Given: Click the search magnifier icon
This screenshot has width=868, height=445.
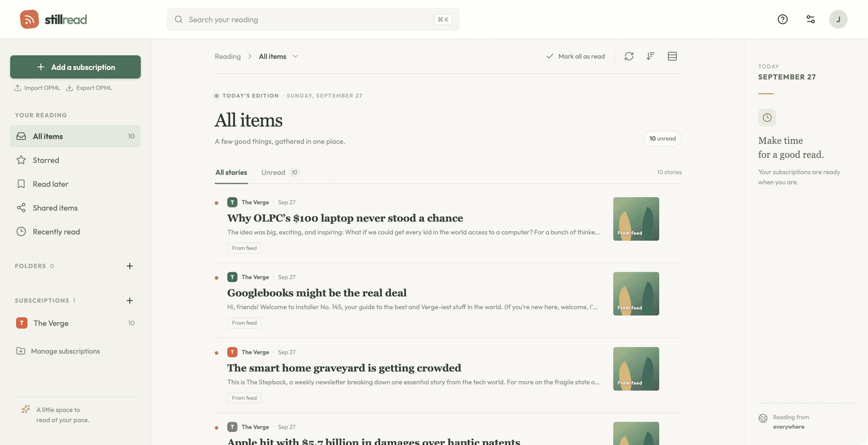Looking at the screenshot, I should coord(178,20).
